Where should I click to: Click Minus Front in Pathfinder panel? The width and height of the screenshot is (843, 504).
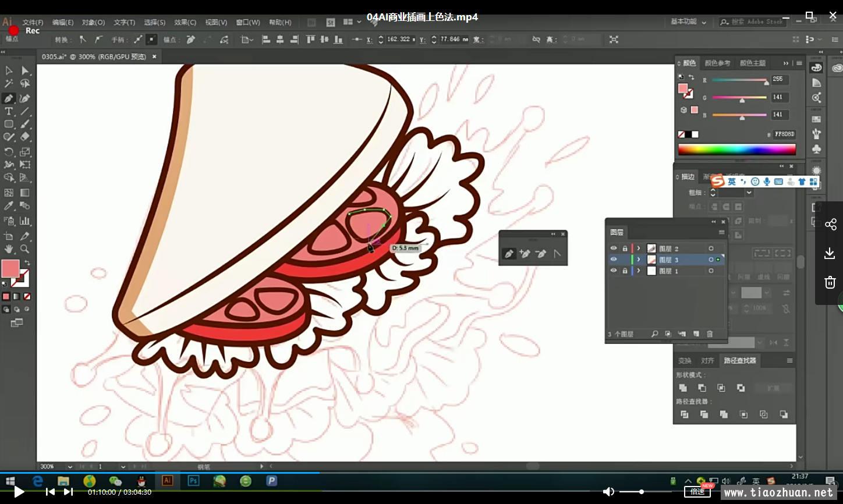tap(702, 388)
